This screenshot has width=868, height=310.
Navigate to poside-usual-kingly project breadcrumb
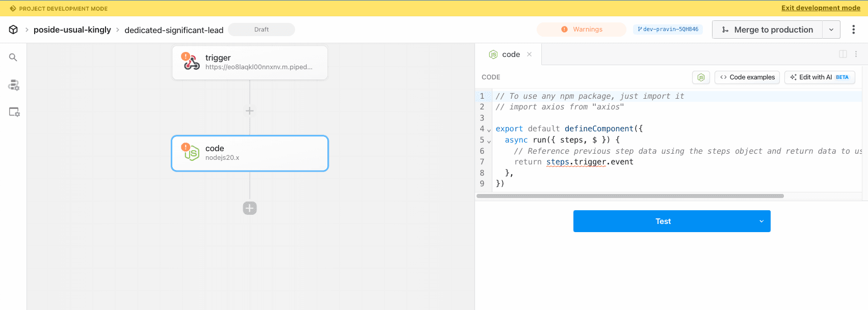(x=72, y=30)
